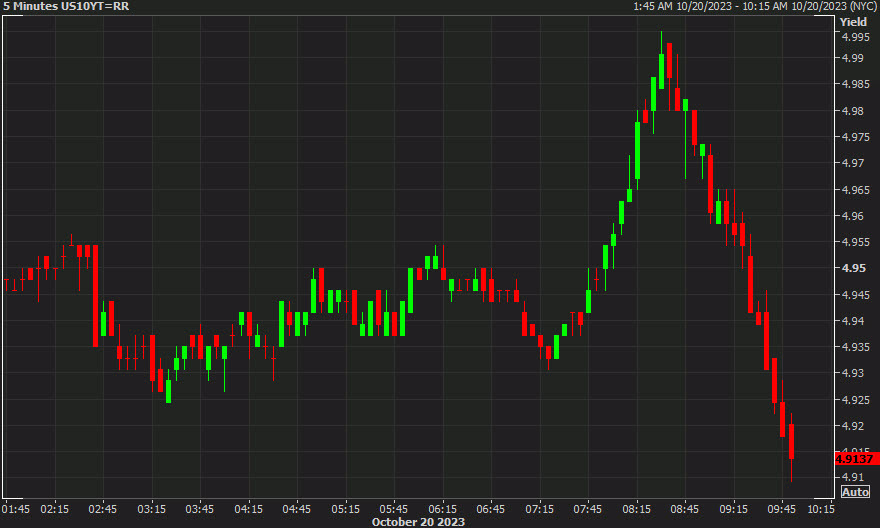Click the highest green candle near 4.995
The width and height of the screenshot is (880, 528).
click(662, 71)
